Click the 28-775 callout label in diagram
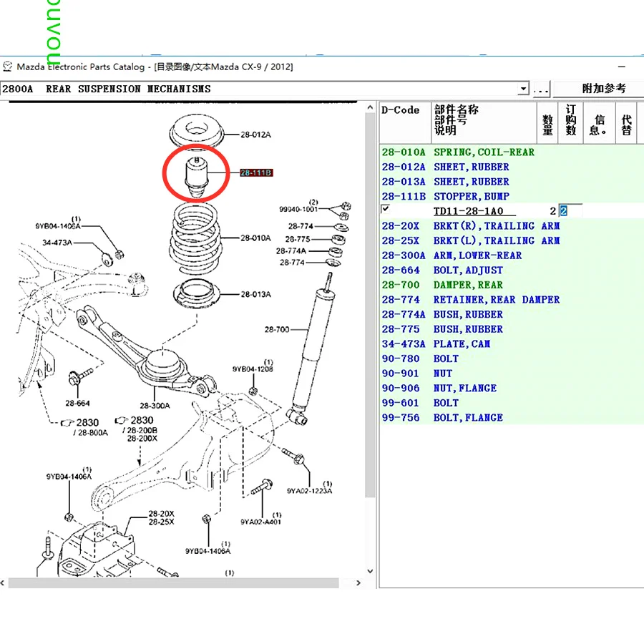Image resolution: width=644 pixels, height=644 pixels. click(298, 239)
